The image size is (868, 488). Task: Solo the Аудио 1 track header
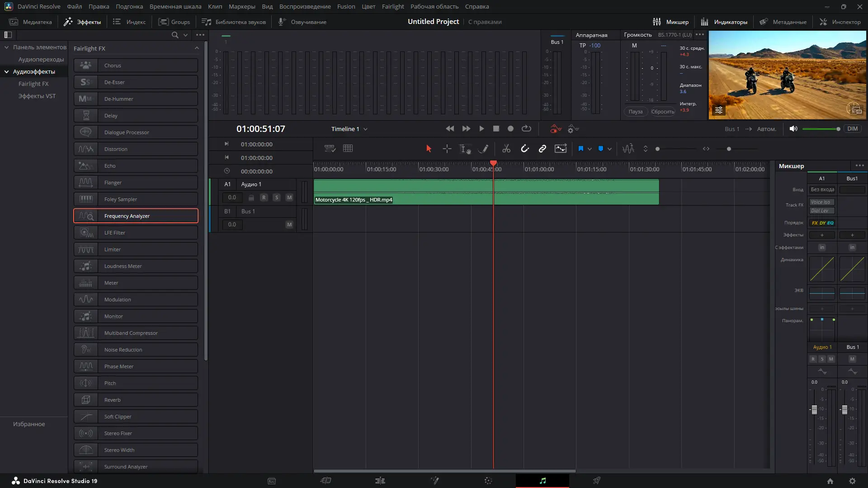pyautogui.click(x=277, y=197)
